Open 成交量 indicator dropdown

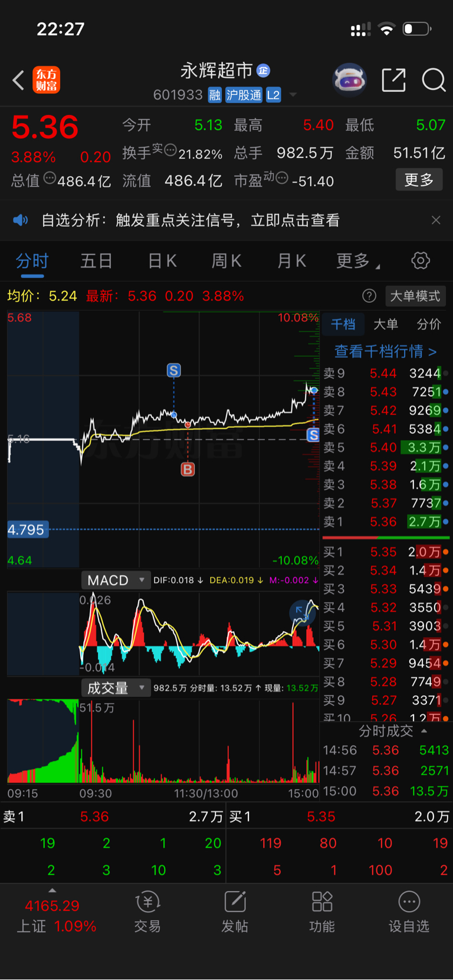pyautogui.click(x=116, y=688)
